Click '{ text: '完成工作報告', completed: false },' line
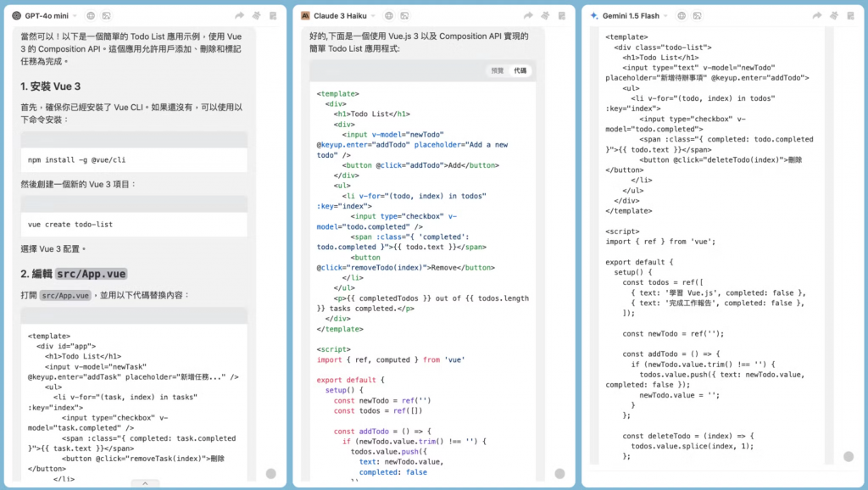 click(x=719, y=303)
